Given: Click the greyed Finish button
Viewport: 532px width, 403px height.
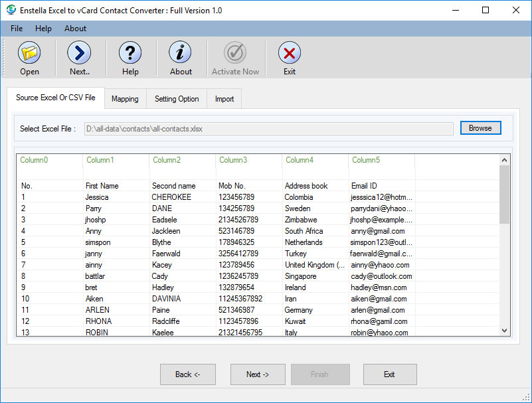Looking at the screenshot, I should point(320,374).
